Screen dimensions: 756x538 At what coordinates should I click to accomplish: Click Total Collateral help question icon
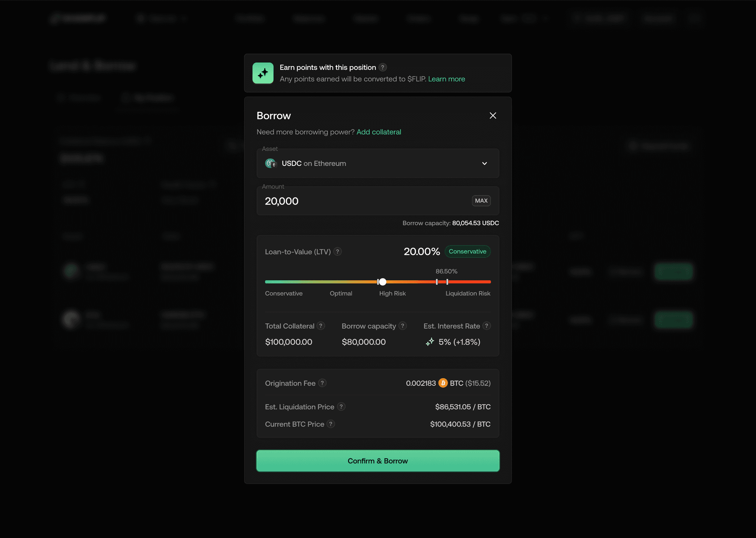coord(321,326)
